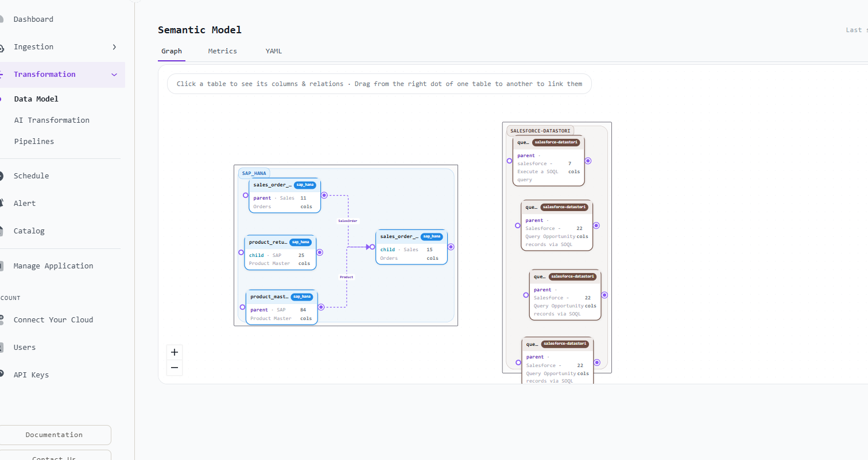Select sales_order child table with 15 cols
This screenshot has height=460, width=868.
point(412,247)
